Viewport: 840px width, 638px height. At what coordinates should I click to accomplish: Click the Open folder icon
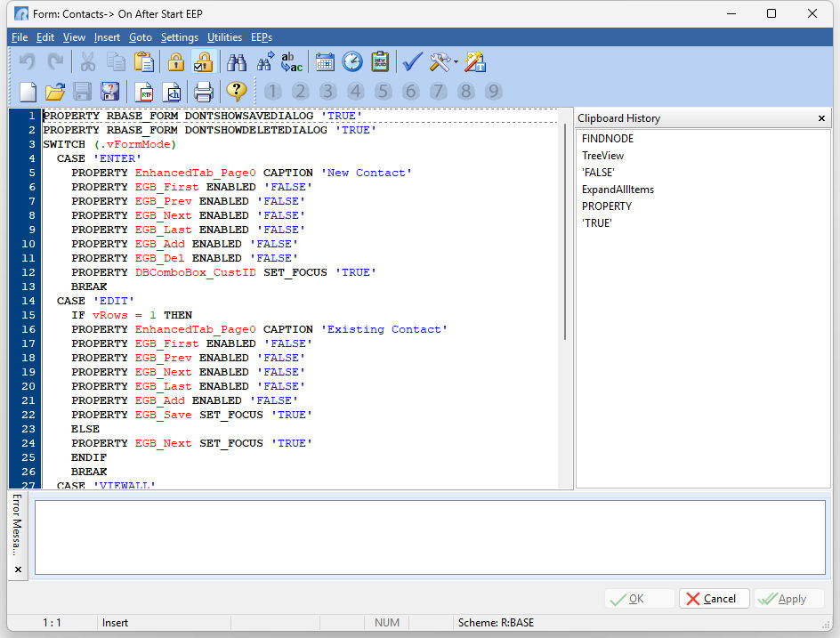pyautogui.click(x=54, y=91)
